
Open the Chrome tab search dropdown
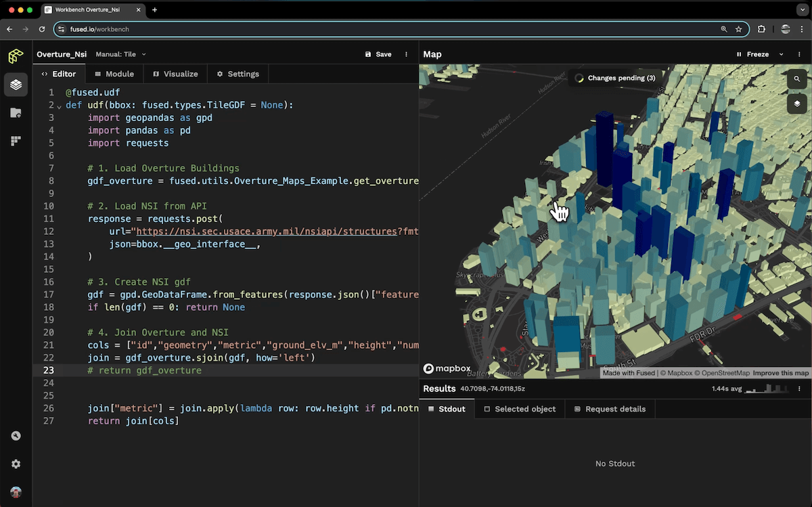tap(801, 10)
